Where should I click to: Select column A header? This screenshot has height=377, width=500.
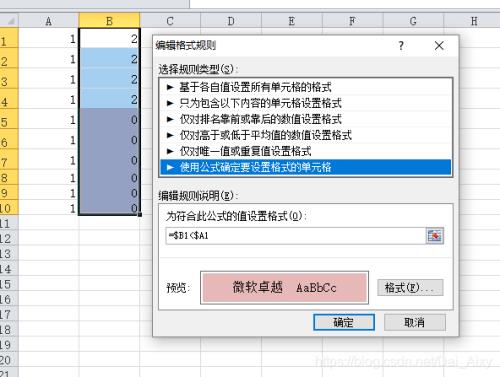pos(49,21)
